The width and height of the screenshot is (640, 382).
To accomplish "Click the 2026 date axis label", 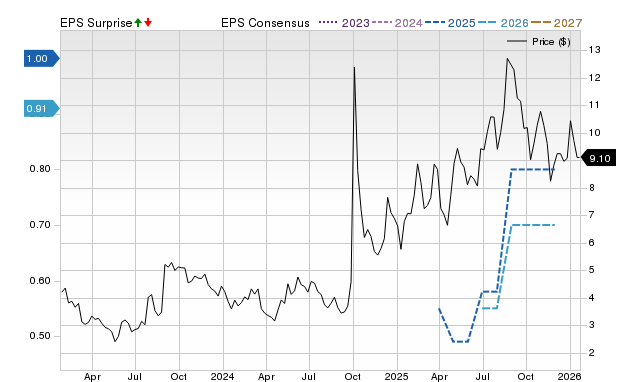I will 569,376.
